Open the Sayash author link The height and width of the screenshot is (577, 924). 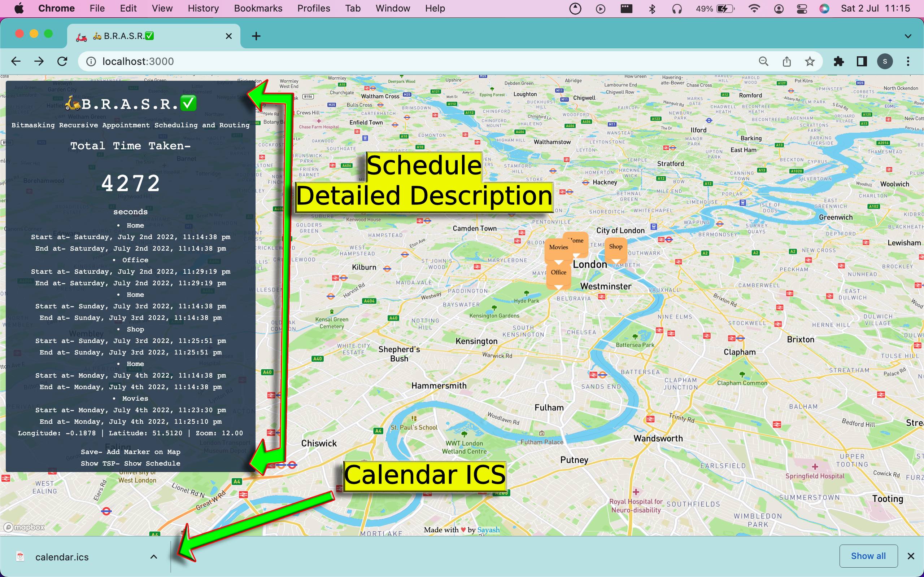coord(488,530)
